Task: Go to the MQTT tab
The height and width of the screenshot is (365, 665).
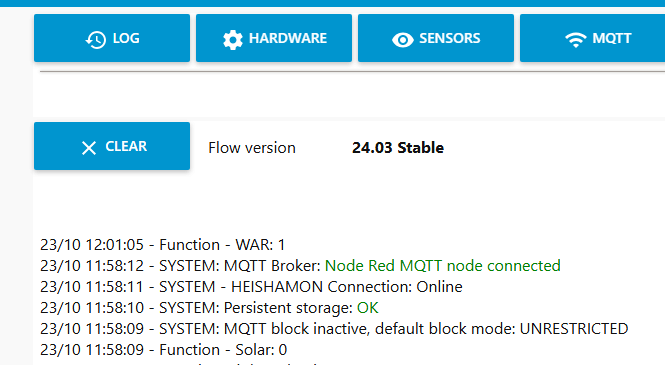Action: point(592,38)
